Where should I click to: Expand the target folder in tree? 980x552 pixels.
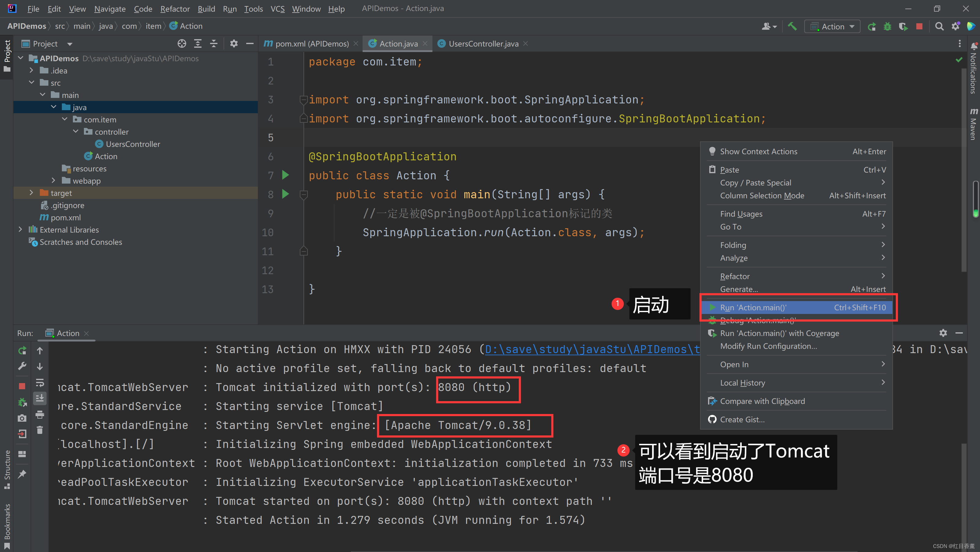click(x=31, y=193)
